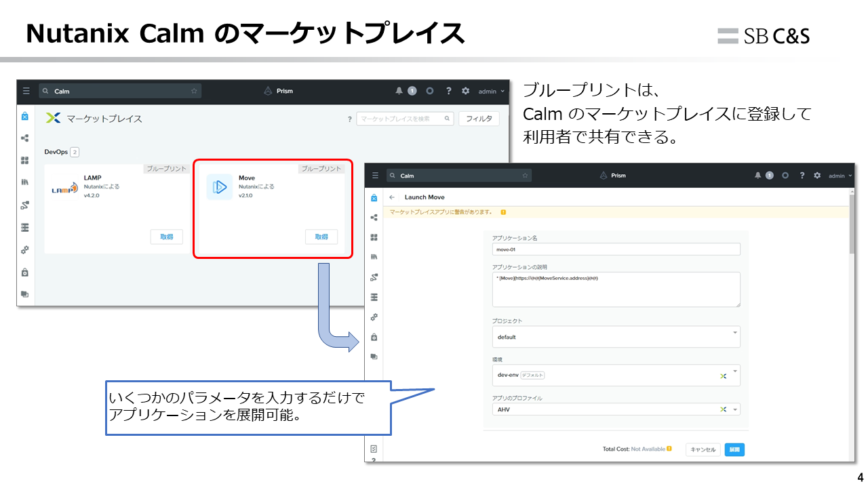Click Prism logo in Launch Move window header
The width and height of the screenshot is (868, 488).
pyautogui.click(x=613, y=176)
